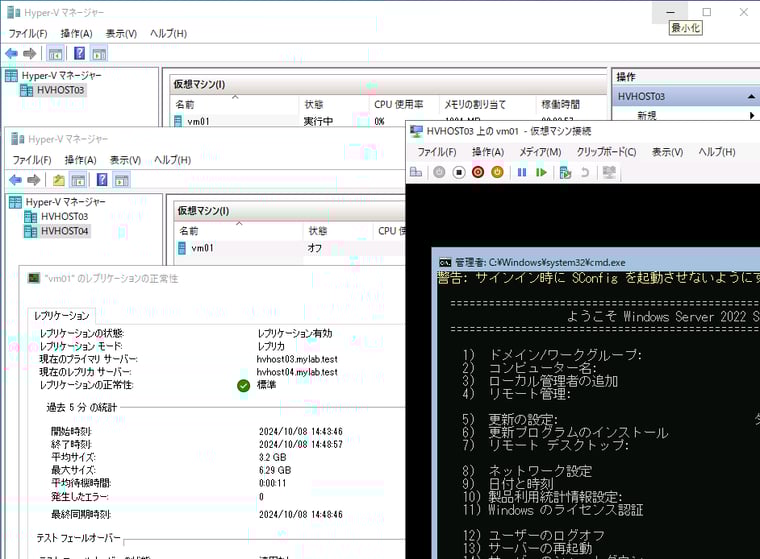Screen dimensions: 760x559
Task: Toggle action pane icon in top Hyper-V Manager toolbar
Action: point(99,53)
